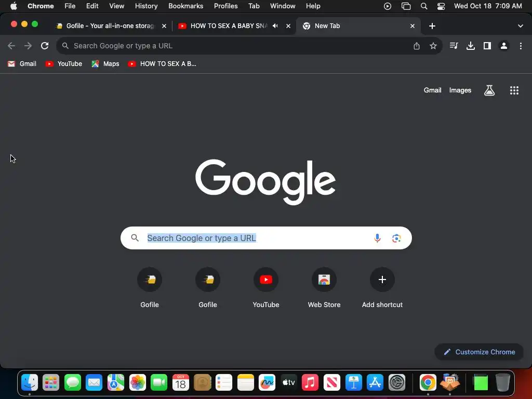
Task: Open Trash in the Dock
Action: 502,383
